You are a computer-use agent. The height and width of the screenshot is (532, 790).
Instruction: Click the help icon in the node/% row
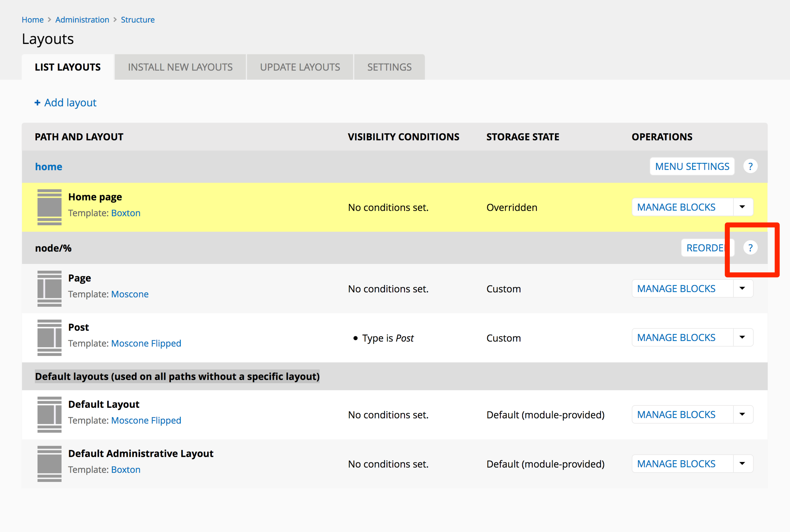point(750,248)
